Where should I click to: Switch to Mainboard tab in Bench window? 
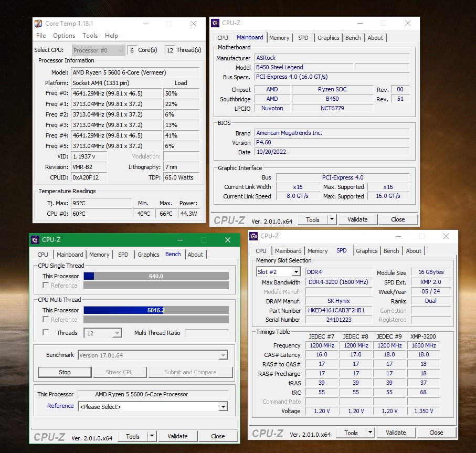pos(70,255)
